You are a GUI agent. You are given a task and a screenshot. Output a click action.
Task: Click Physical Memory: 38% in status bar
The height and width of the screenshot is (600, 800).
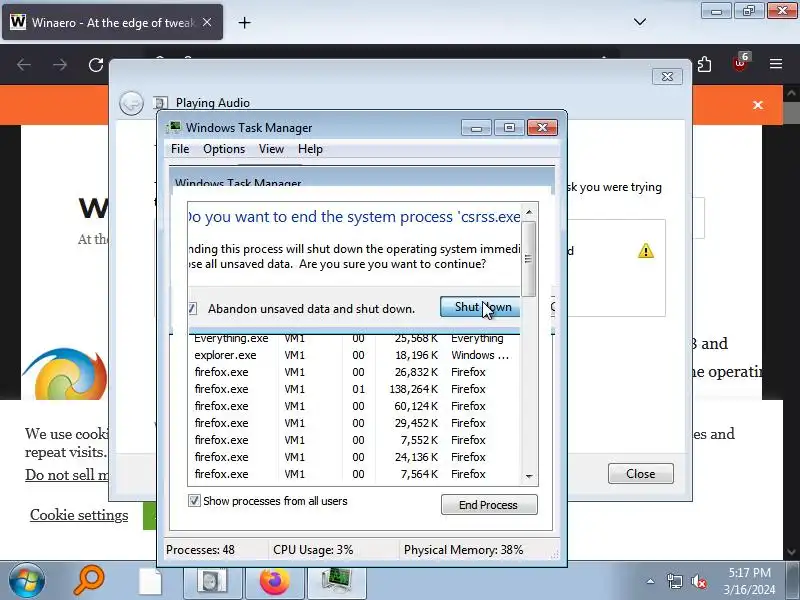tap(463, 550)
